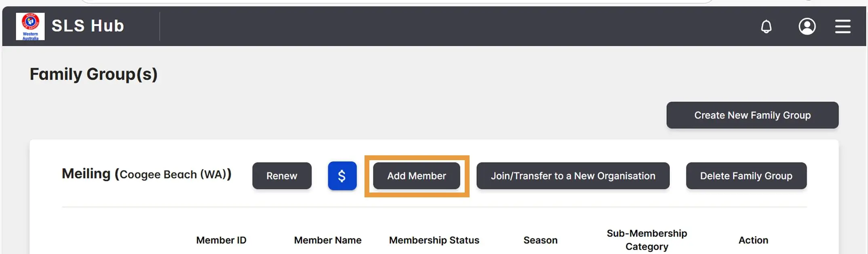Select Join/Transfer to a New Organisation
The height and width of the screenshot is (254, 868).
tap(573, 176)
